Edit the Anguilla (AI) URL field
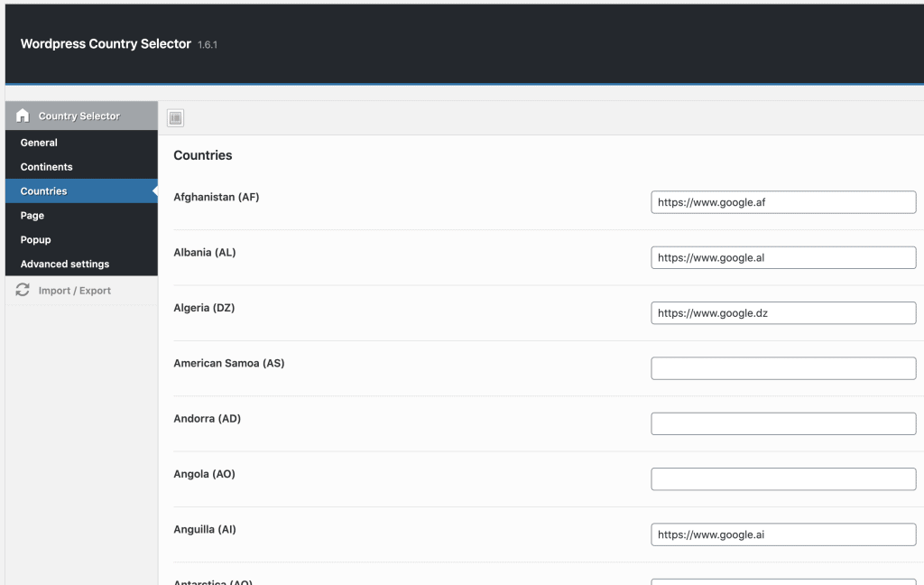The image size is (924, 585). (x=782, y=534)
